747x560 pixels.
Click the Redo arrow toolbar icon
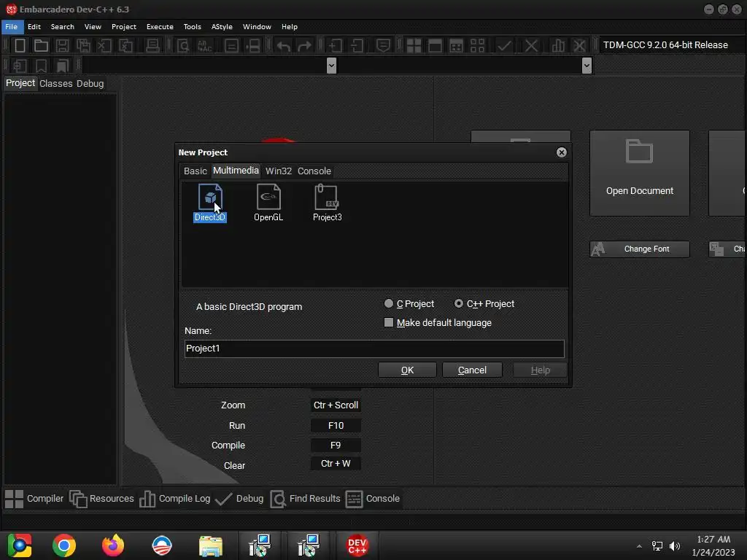click(304, 46)
